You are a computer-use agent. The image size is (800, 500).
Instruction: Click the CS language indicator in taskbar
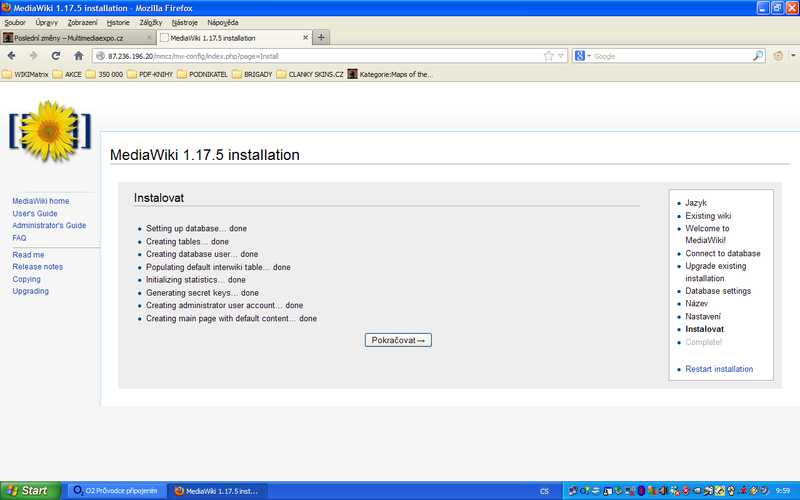pyautogui.click(x=544, y=491)
